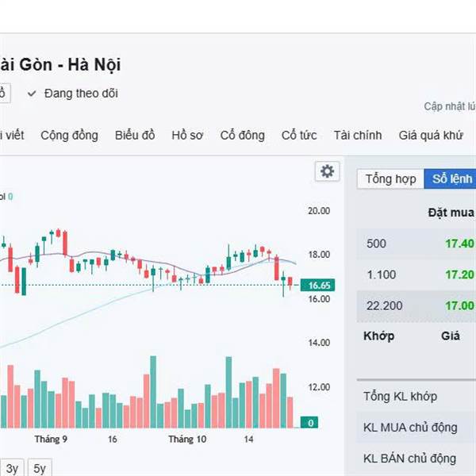The height and width of the screenshot is (476, 476).
Task: Switch order panel to Sổ lệnh
Action: [451, 178]
